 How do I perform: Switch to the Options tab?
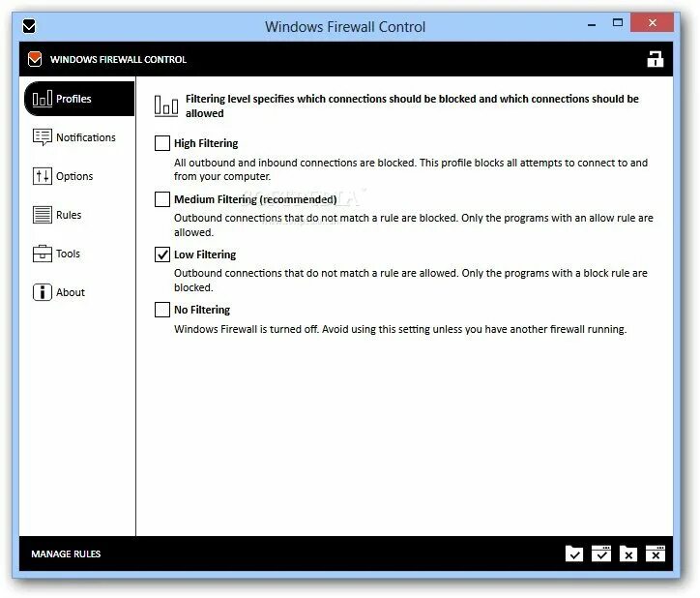63,176
